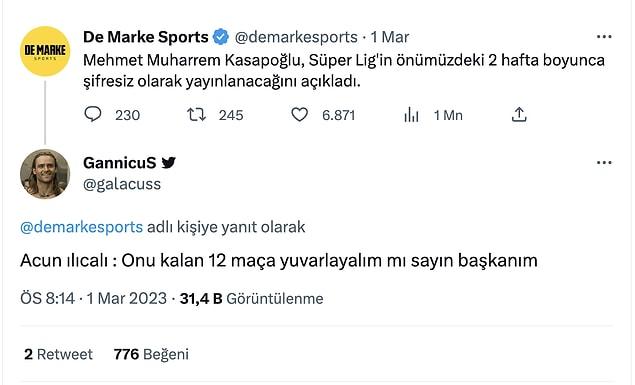635x385 pixels.
Task: View the 2 Retweet list
Action: coord(58,354)
